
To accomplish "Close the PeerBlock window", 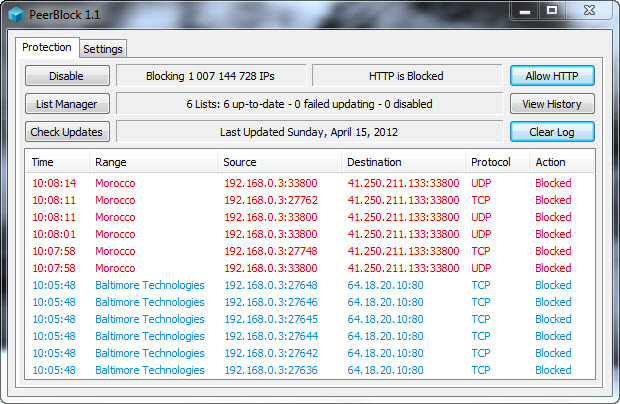I will (x=589, y=11).
